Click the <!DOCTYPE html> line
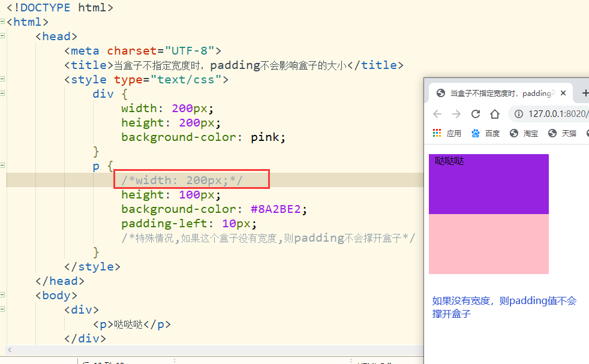Image resolution: width=589 pixels, height=364 pixels. point(60,8)
